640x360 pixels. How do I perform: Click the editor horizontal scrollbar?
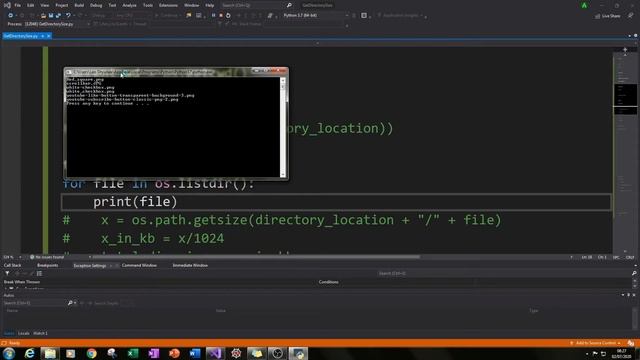coord(256,257)
